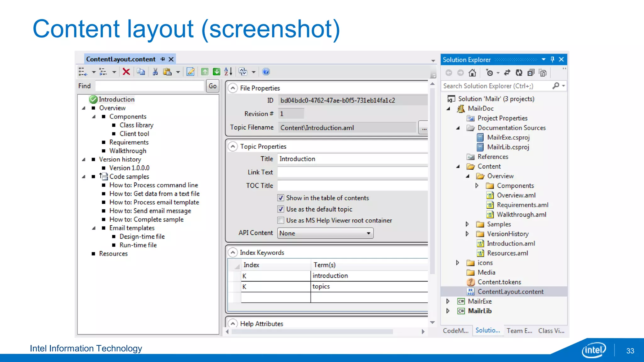Expand the MailrExe project node

point(448,301)
